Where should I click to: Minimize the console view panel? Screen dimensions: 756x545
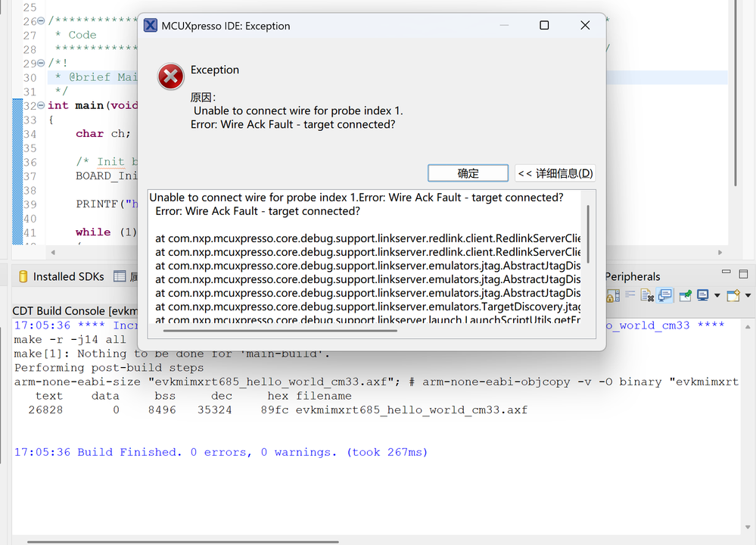tap(726, 272)
